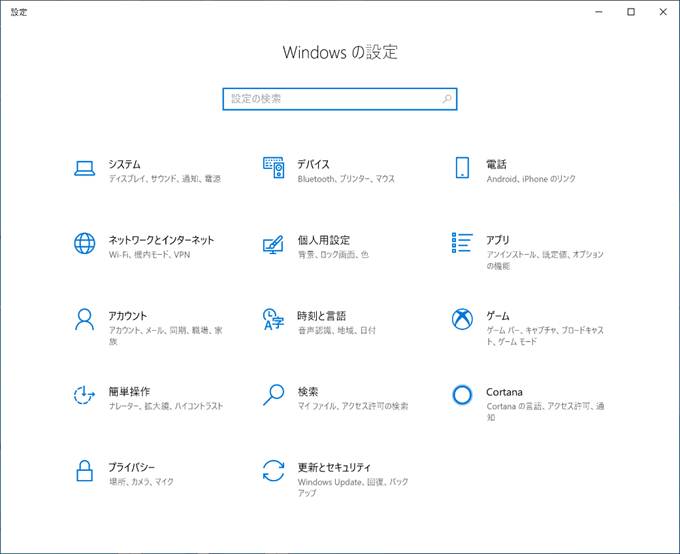Screen dimensions: 680x554
Task: Click the アプリ list icon
Action: [x=462, y=244]
